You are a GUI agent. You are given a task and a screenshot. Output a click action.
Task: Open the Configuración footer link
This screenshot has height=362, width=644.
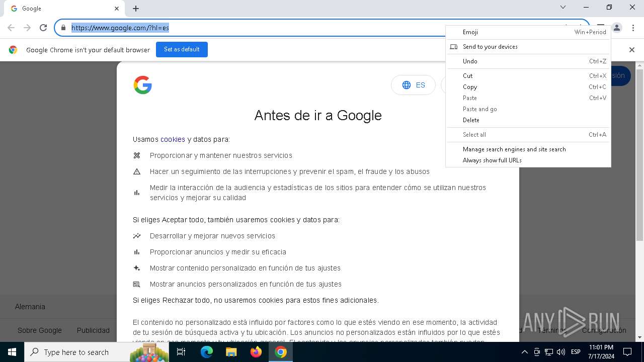click(x=604, y=330)
